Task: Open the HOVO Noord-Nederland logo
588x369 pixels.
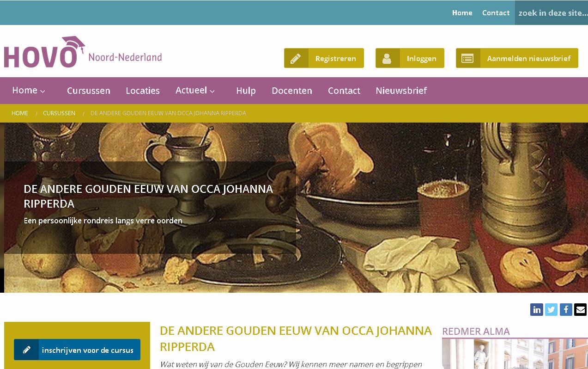Action: tap(83, 52)
